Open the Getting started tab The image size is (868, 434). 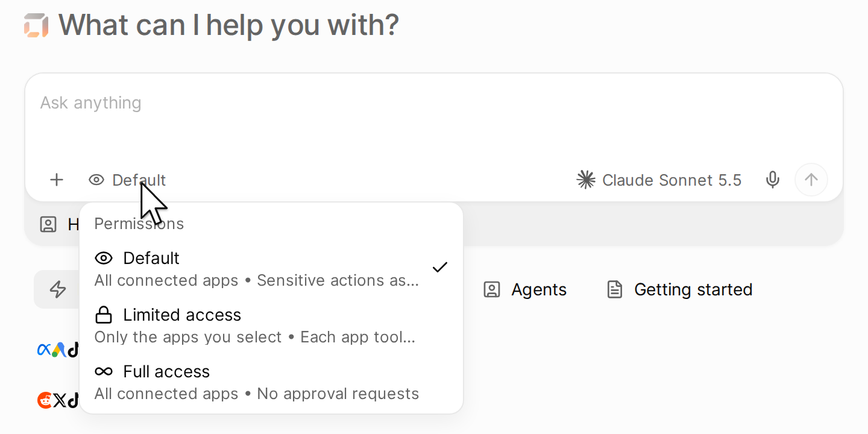click(x=680, y=289)
